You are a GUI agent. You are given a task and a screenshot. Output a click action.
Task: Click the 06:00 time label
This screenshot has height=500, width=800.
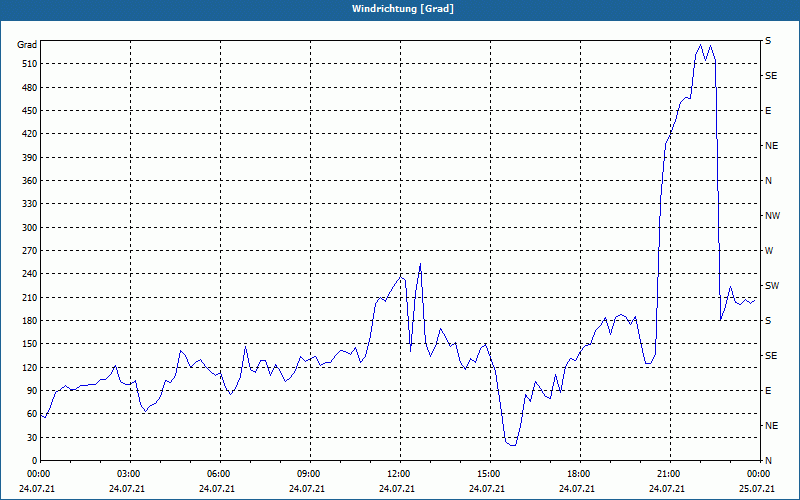click(x=217, y=474)
